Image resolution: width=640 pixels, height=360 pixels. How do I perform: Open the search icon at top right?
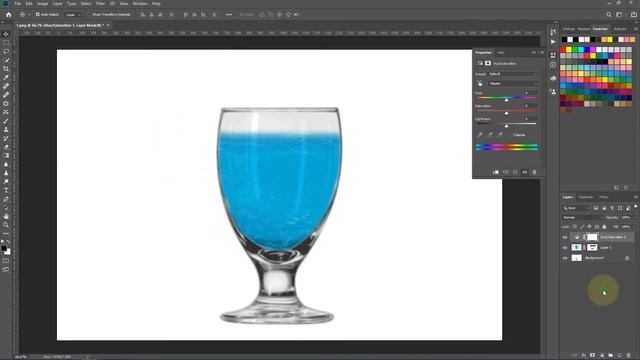point(609,15)
